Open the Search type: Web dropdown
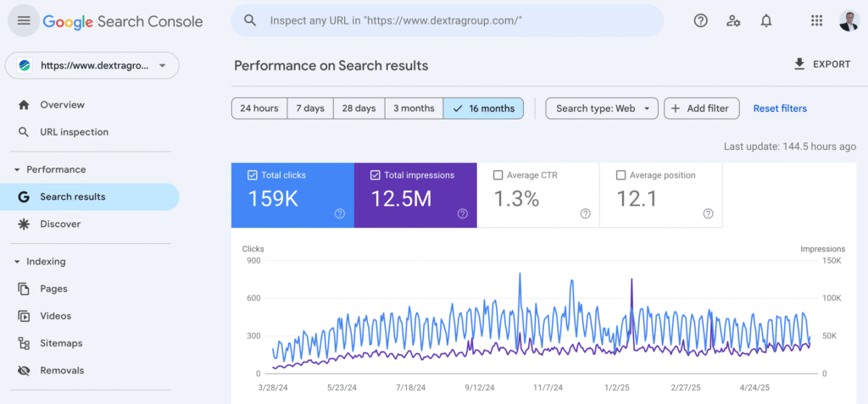This screenshot has width=868, height=404. click(602, 108)
